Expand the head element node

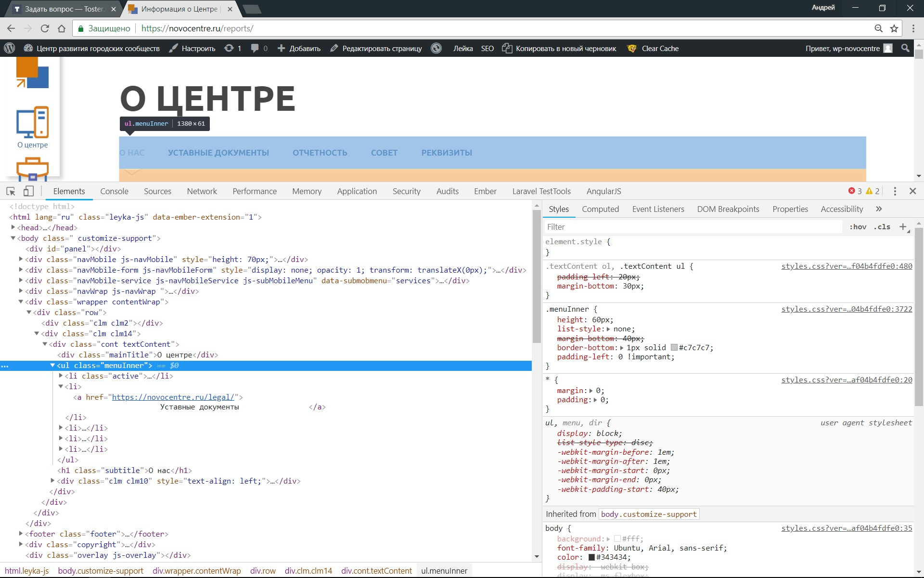13,227
